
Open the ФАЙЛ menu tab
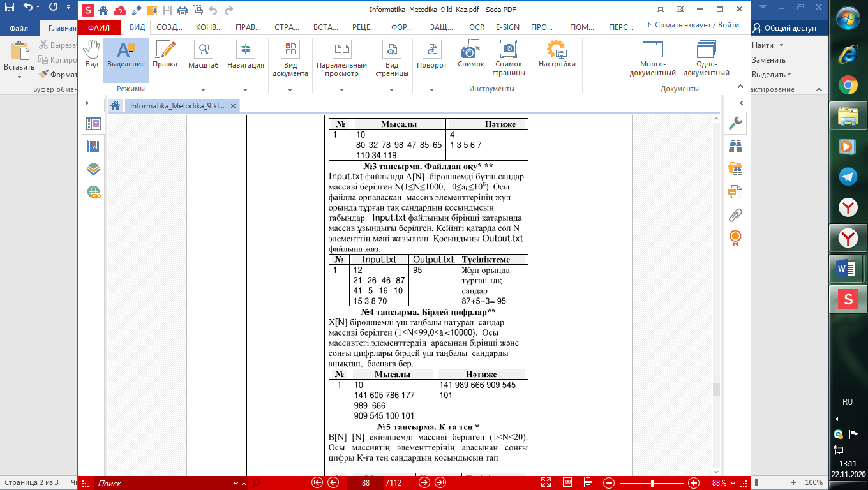click(99, 27)
